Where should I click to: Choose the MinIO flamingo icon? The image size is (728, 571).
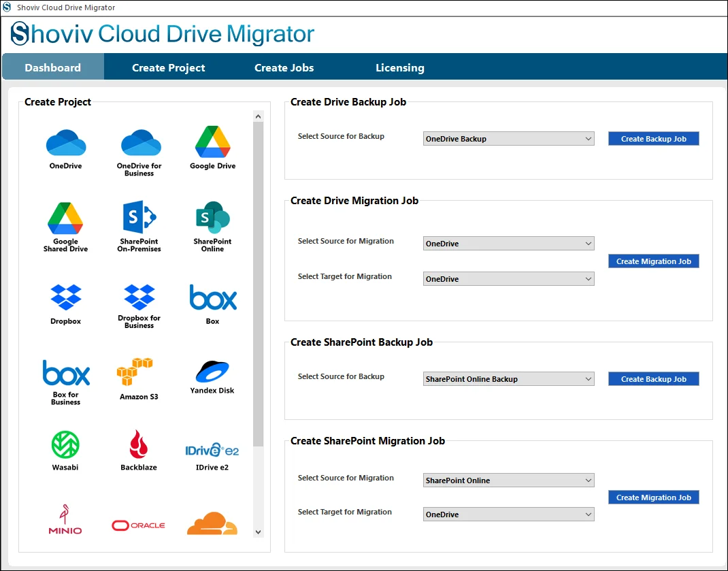tap(65, 519)
